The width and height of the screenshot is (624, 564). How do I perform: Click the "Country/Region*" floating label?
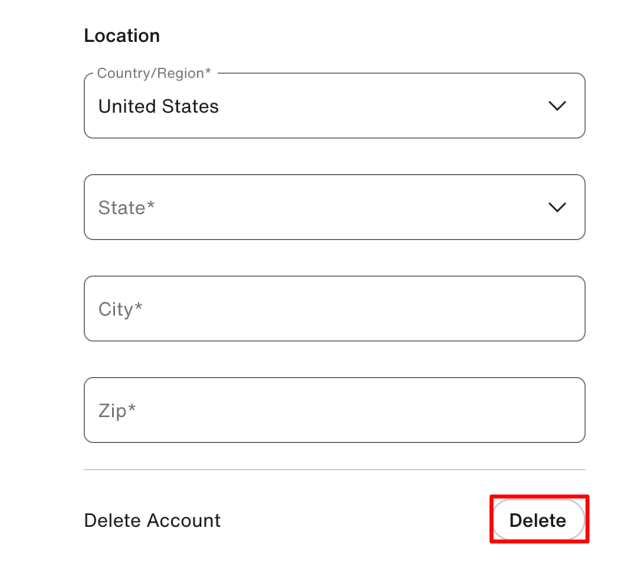(x=154, y=74)
